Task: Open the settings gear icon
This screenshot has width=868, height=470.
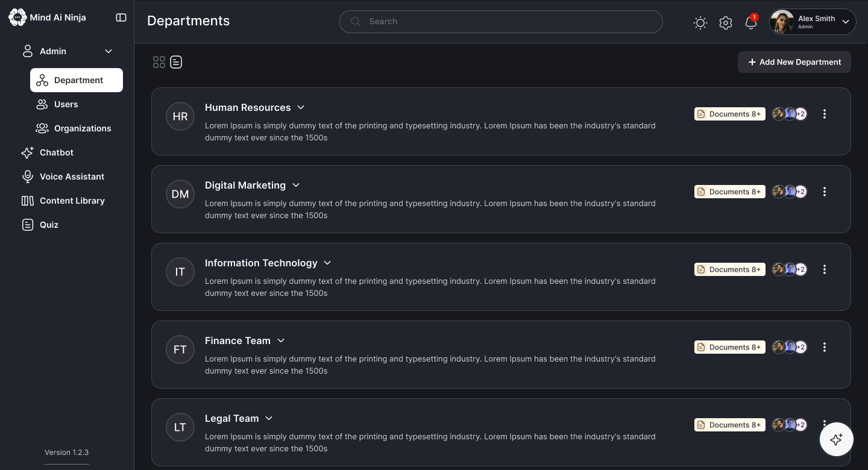Action: (726, 23)
